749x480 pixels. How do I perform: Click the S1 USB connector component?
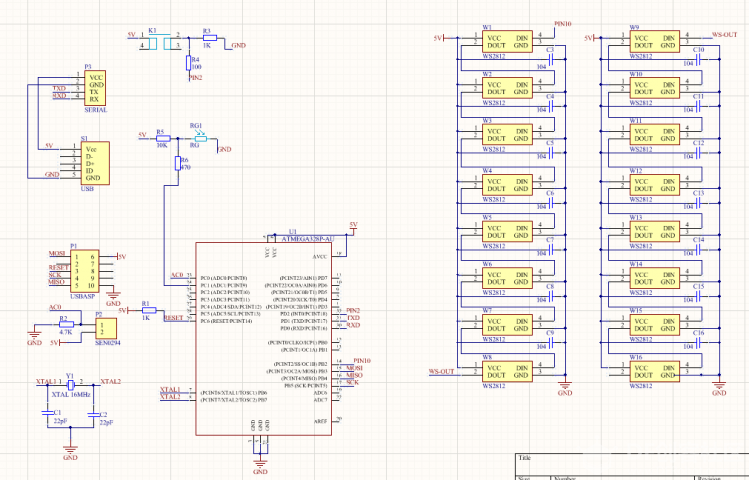click(x=95, y=163)
